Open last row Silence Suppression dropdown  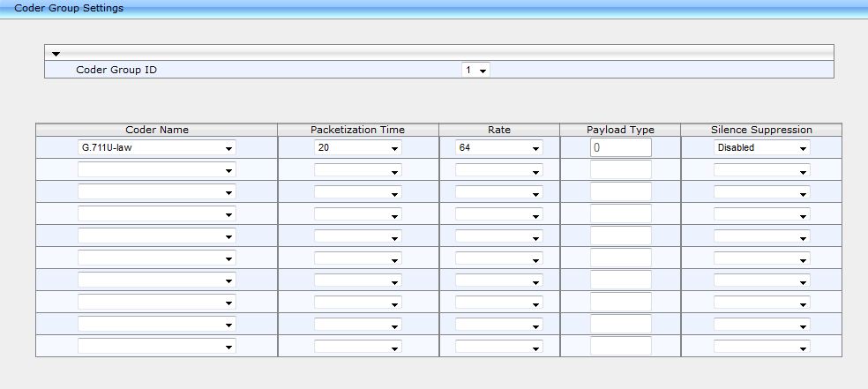[761, 347]
